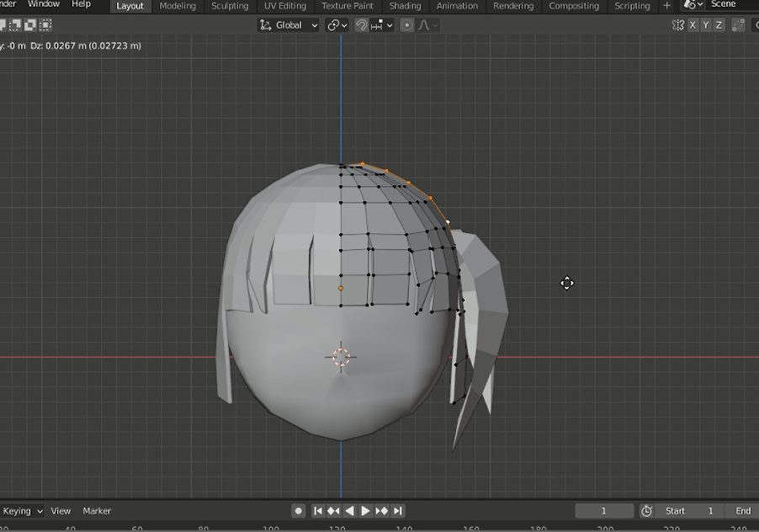
Task: Click the End frame field
Action: 742,511
